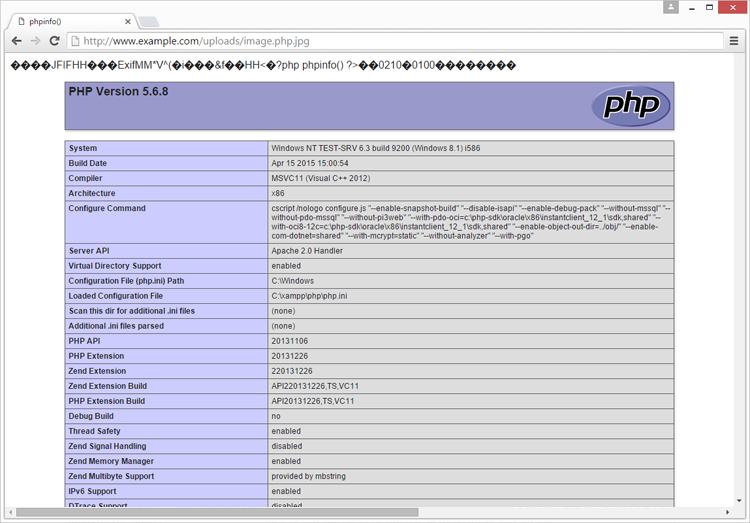Image resolution: width=750 pixels, height=523 pixels.
Task: Click the 'Architecture' row label
Action: (92, 193)
